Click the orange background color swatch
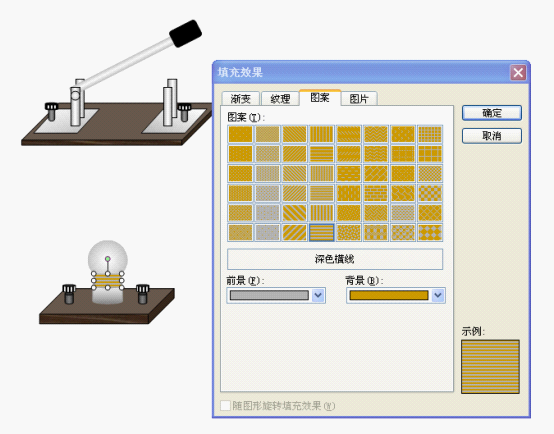The width and height of the screenshot is (554, 434). tap(389, 295)
